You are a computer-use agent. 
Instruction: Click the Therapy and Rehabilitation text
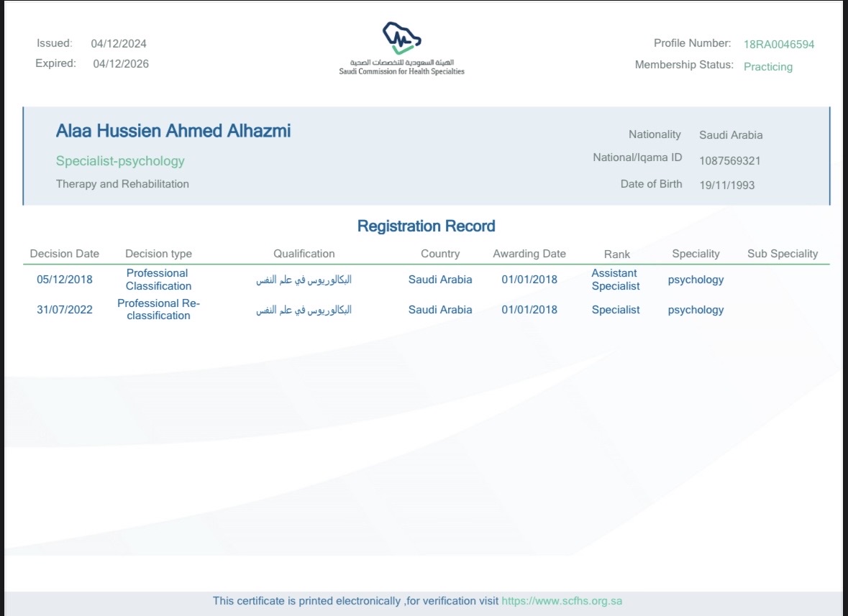tap(122, 184)
